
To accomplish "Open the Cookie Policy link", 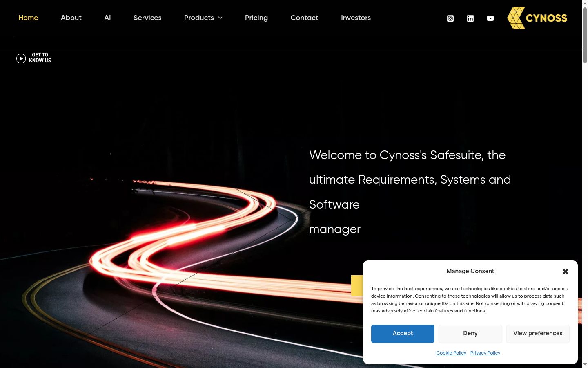I will click(x=451, y=353).
